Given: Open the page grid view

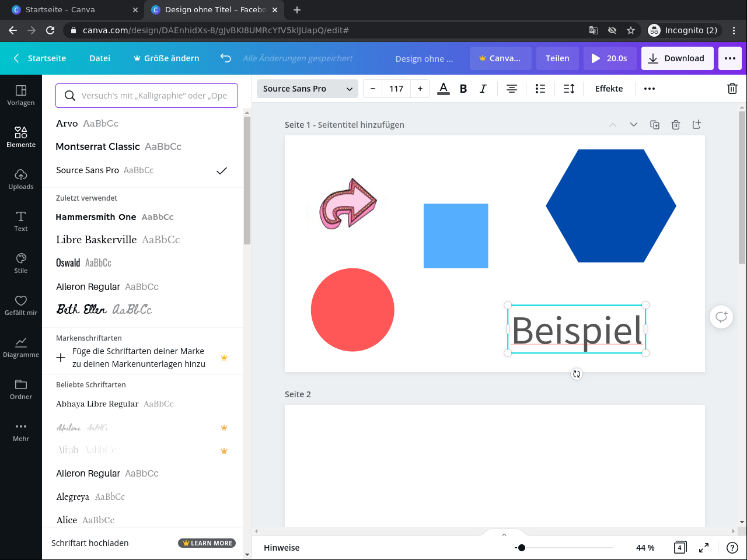Looking at the screenshot, I should (680, 548).
